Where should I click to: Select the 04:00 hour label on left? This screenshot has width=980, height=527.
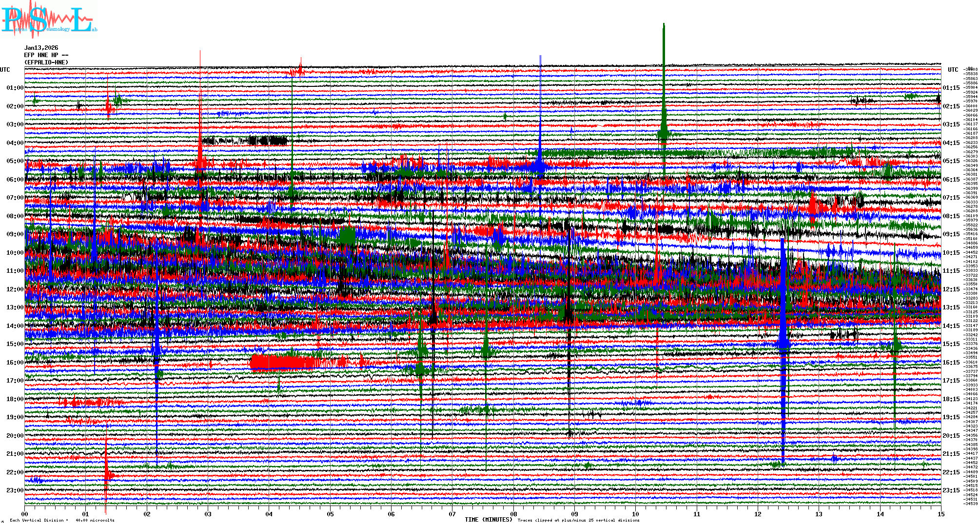(x=15, y=143)
